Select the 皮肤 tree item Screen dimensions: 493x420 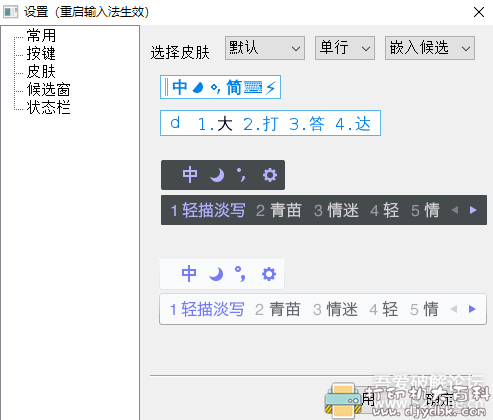pyautogui.click(x=41, y=71)
